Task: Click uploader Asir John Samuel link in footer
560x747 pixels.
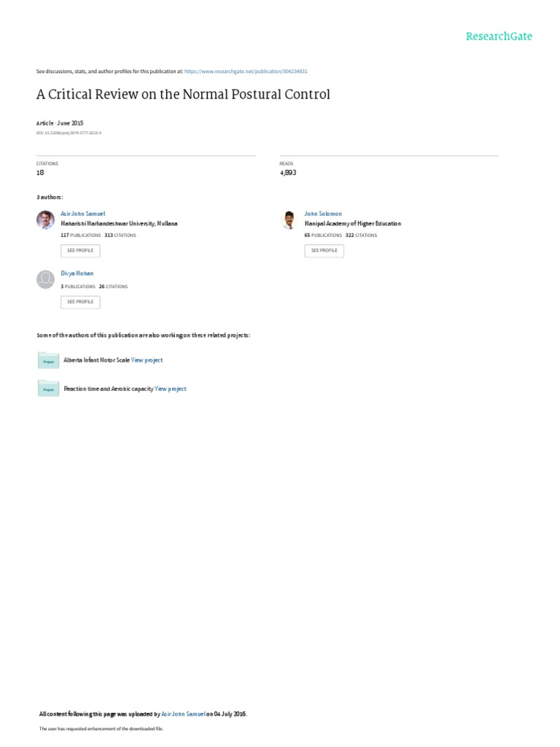Action: point(183,713)
